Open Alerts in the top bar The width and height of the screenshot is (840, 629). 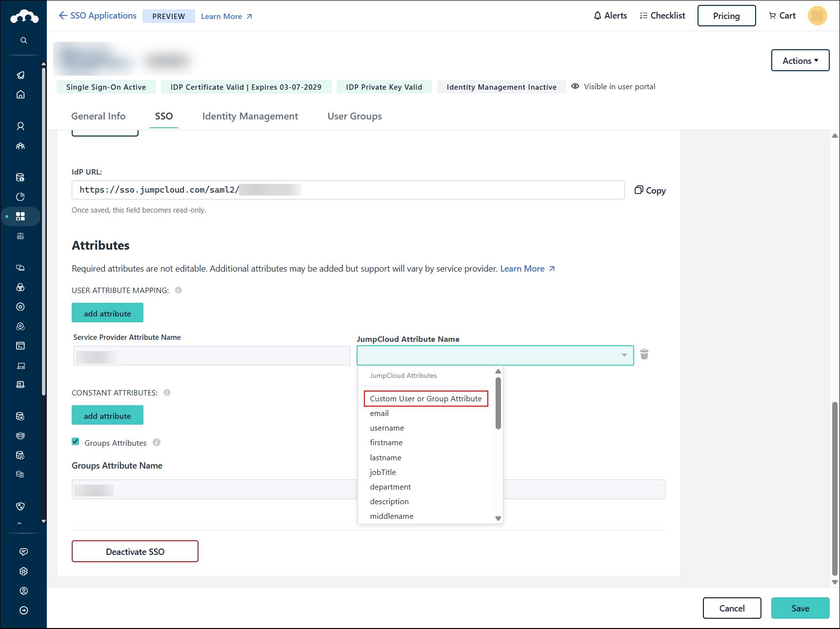(610, 16)
